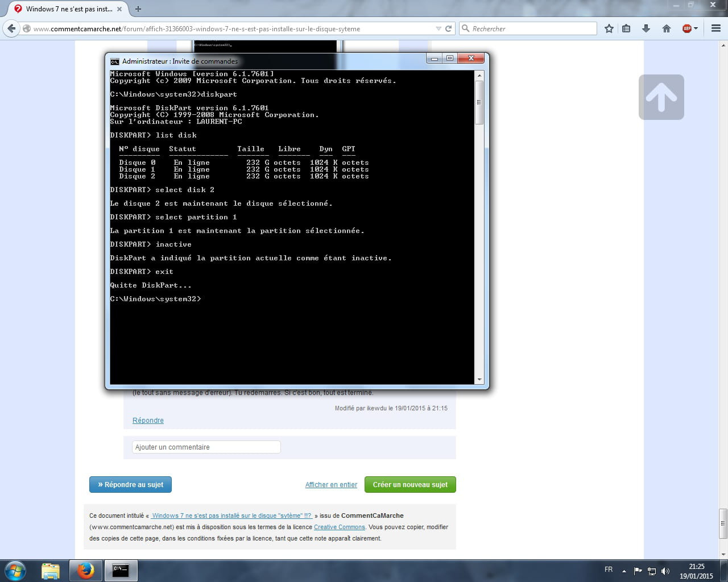Show hidden tray icons arrow

click(x=624, y=571)
